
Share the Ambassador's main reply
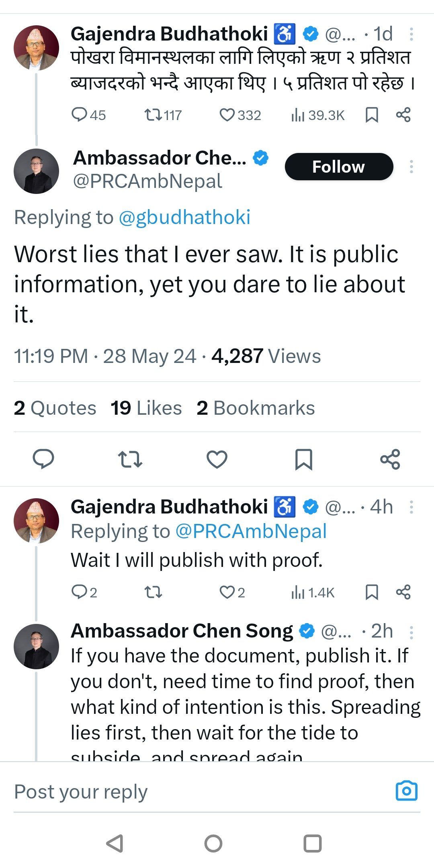pyautogui.click(x=390, y=459)
